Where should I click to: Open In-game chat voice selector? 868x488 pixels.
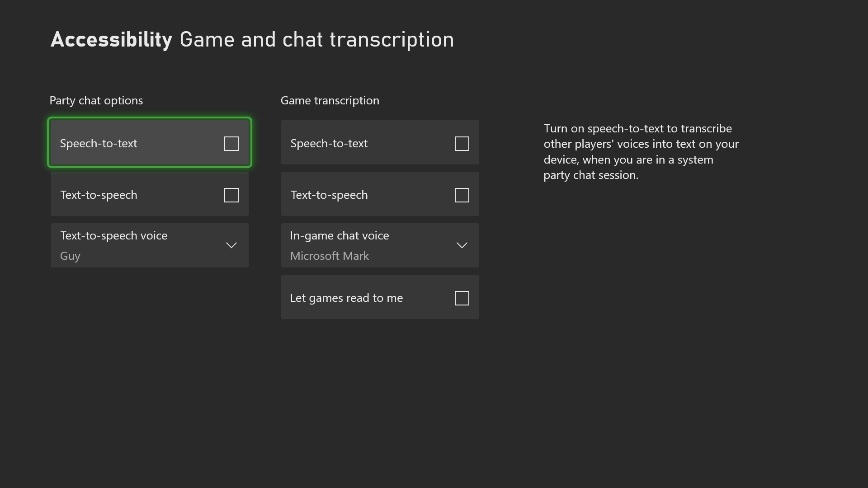point(380,245)
